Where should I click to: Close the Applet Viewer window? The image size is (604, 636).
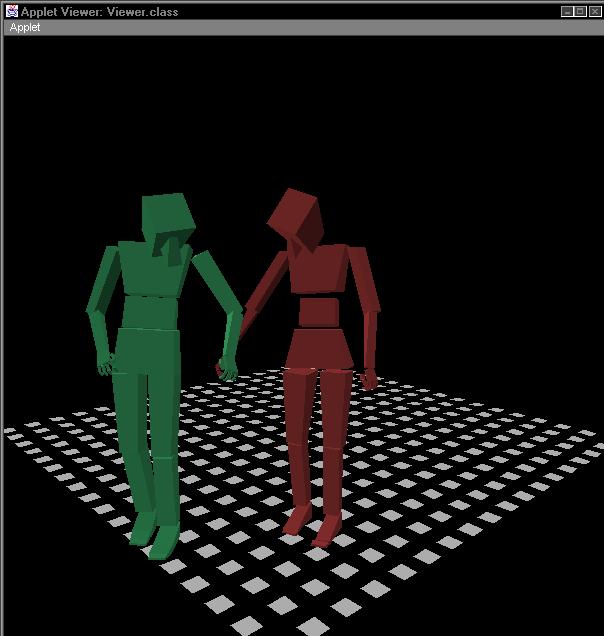tap(595, 11)
